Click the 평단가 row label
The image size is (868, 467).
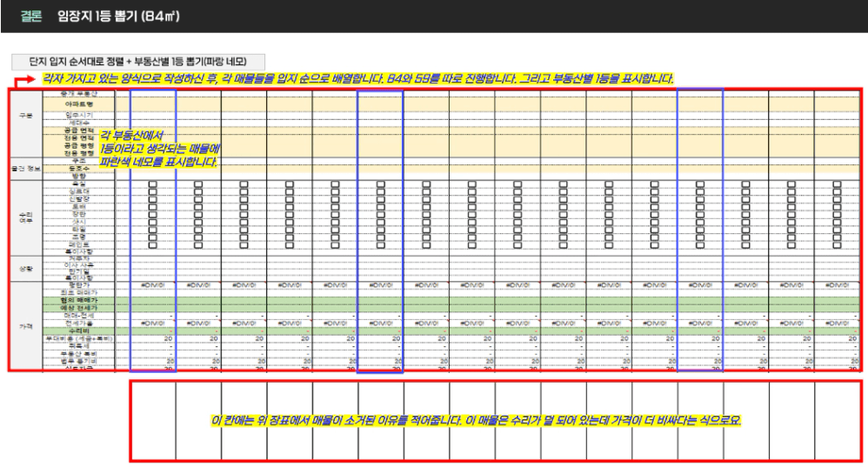78,285
